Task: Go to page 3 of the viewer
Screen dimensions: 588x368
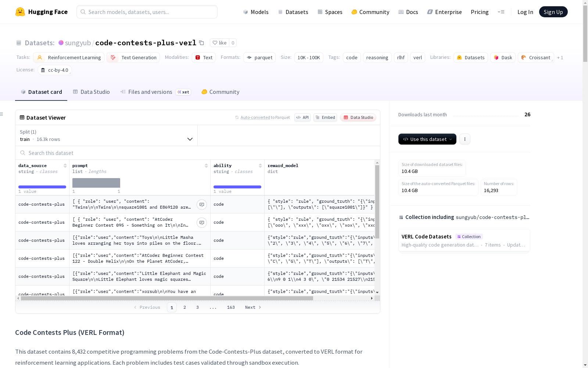Action: click(197, 307)
